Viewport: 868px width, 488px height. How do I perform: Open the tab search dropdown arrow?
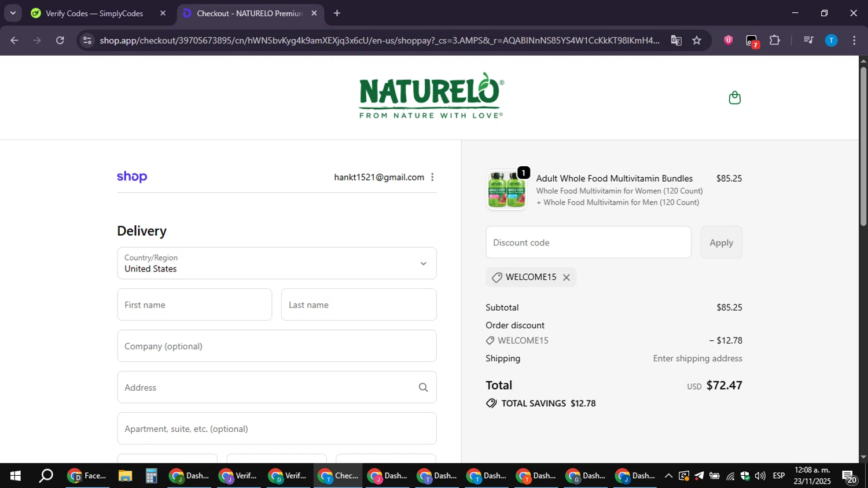[13, 13]
